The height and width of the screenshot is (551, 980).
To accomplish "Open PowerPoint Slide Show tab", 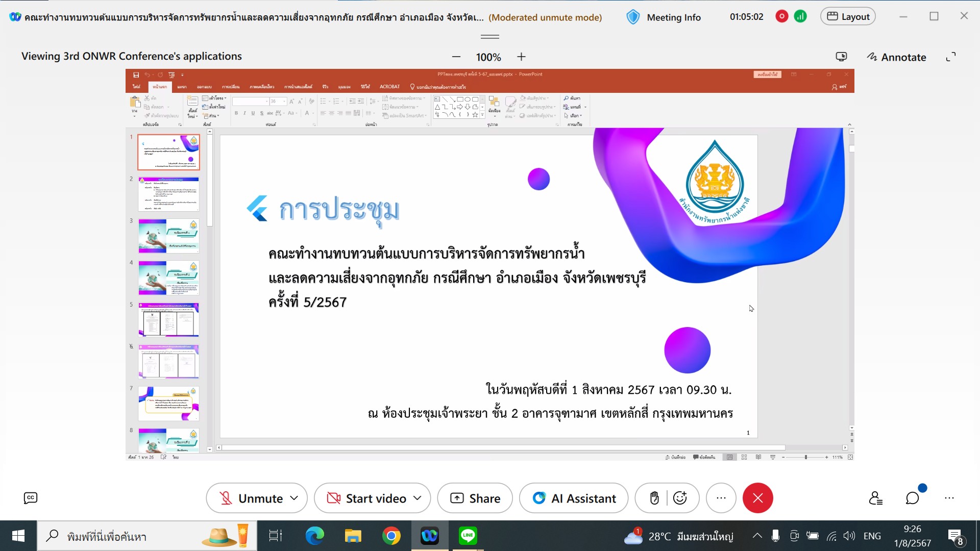I will pyautogui.click(x=298, y=87).
